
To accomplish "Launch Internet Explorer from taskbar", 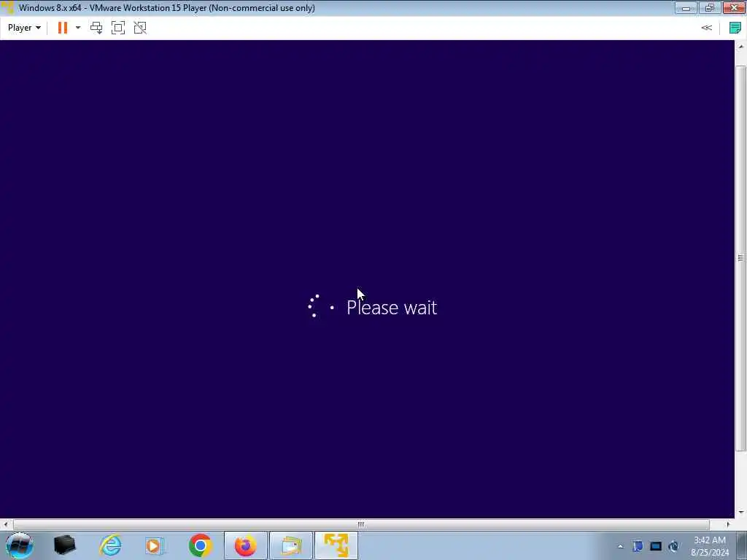I will tap(110, 545).
